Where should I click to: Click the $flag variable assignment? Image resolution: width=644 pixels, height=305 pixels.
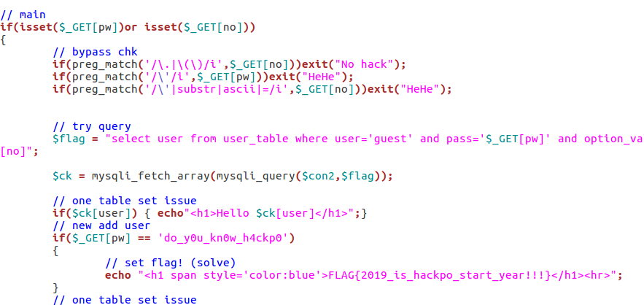click(x=69, y=139)
